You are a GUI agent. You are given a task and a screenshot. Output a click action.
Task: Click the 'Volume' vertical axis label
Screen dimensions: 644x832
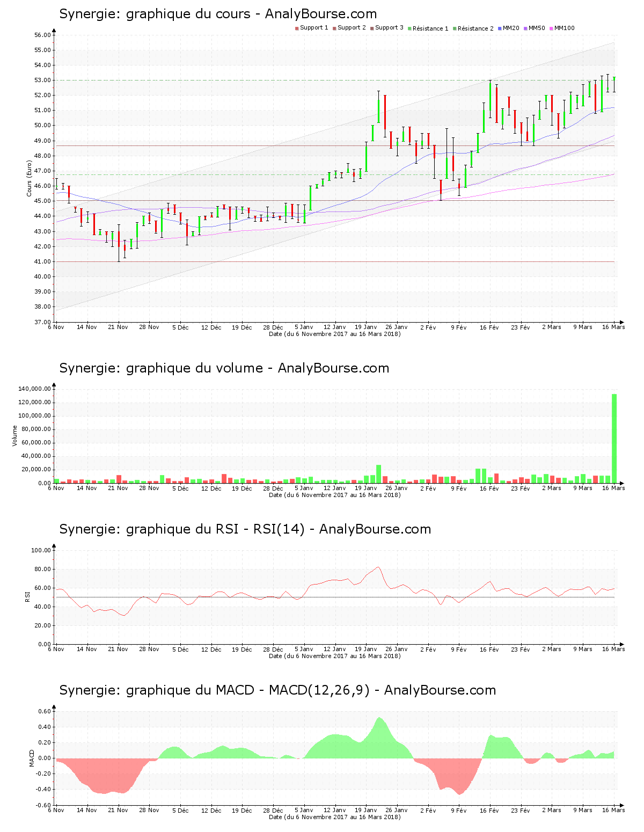(x=15, y=435)
